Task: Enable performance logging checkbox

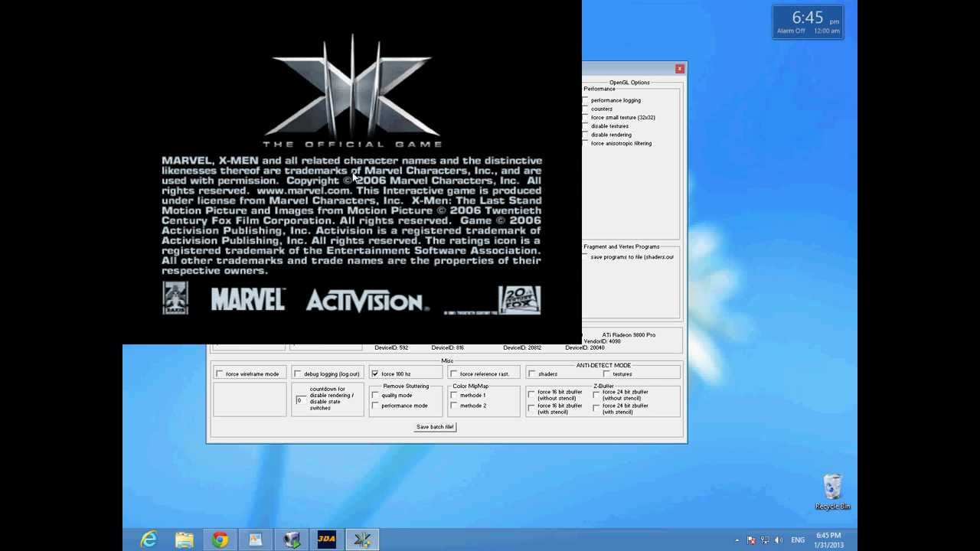Action: point(586,100)
